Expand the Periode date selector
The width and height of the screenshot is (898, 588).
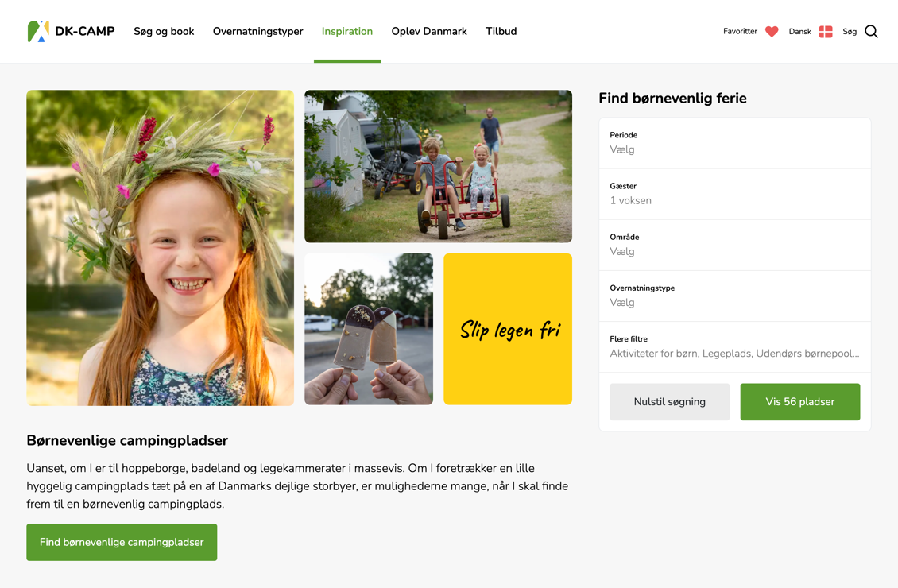point(735,143)
